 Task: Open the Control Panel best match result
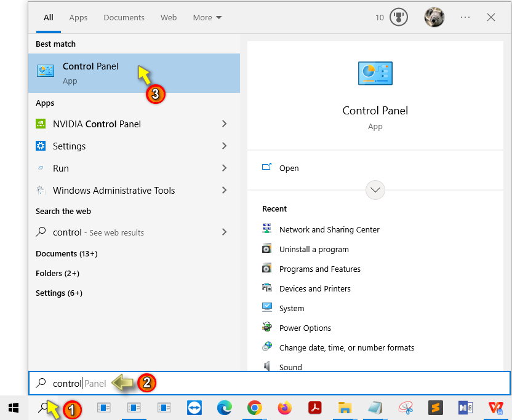tap(134, 73)
